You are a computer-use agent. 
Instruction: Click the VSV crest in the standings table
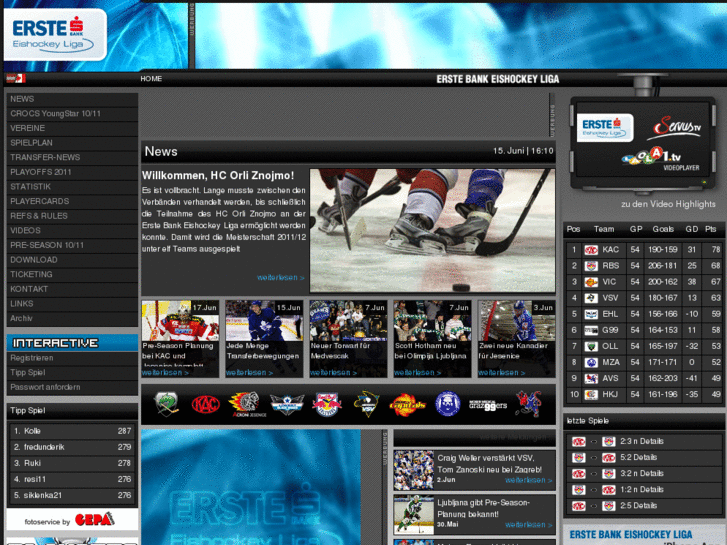point(591,298)
